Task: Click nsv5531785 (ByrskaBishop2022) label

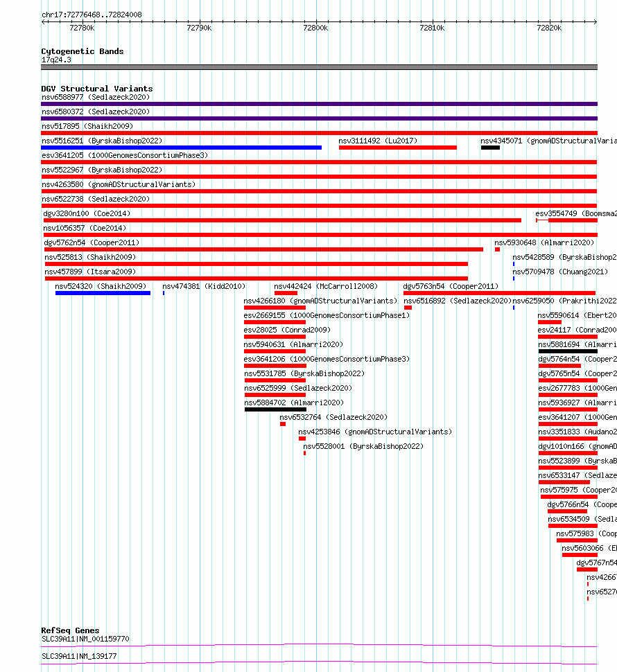Action: tap(304, 374)
